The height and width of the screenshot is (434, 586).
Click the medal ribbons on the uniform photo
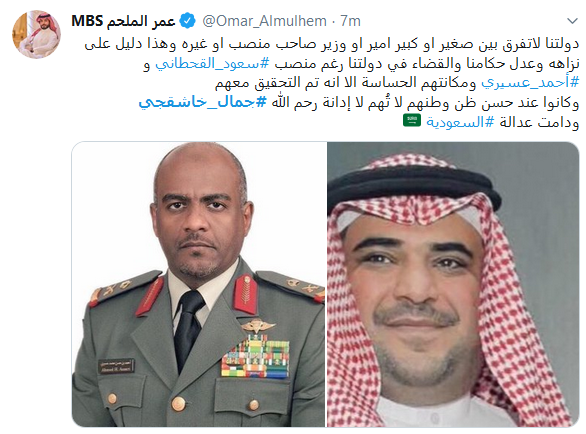(255, 358)
